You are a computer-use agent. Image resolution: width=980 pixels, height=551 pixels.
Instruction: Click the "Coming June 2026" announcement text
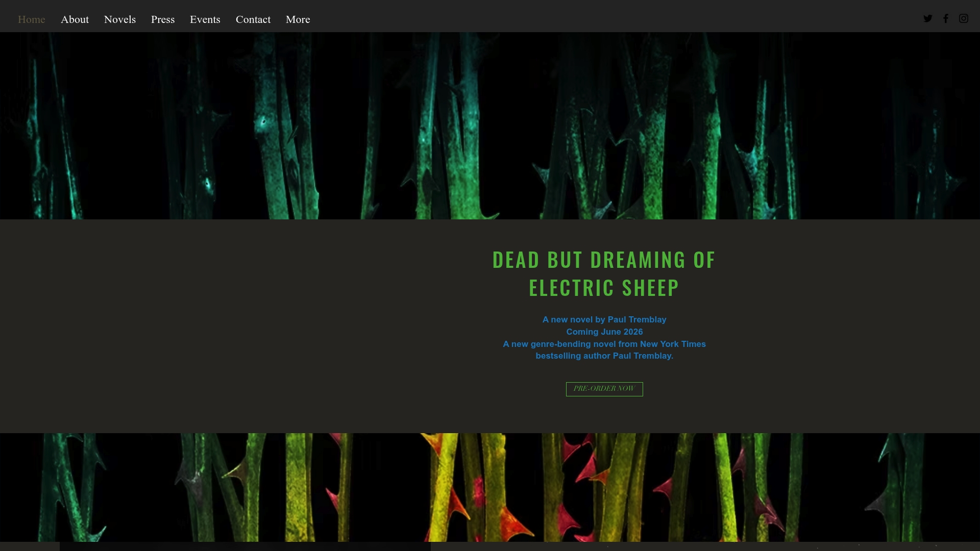604,332
